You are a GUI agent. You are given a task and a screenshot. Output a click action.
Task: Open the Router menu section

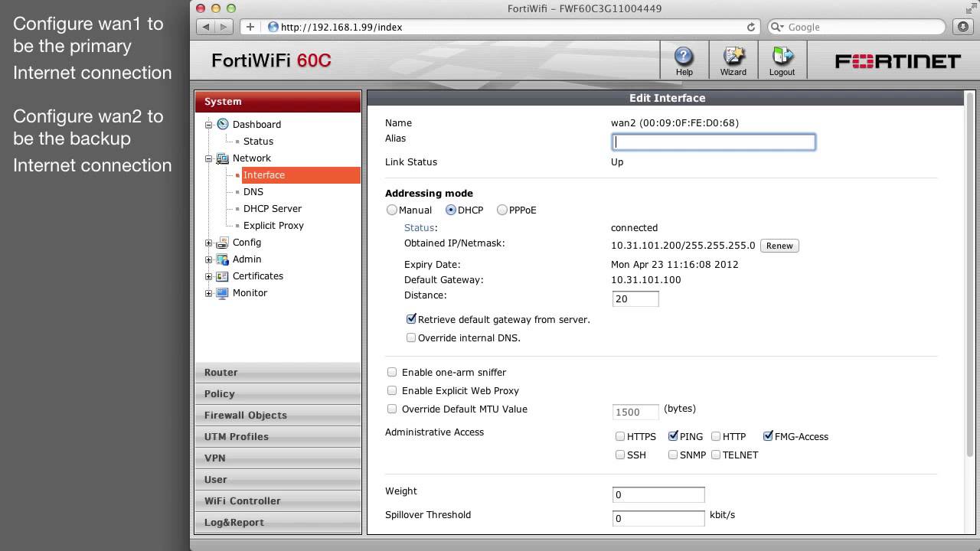tap(278, 372)
